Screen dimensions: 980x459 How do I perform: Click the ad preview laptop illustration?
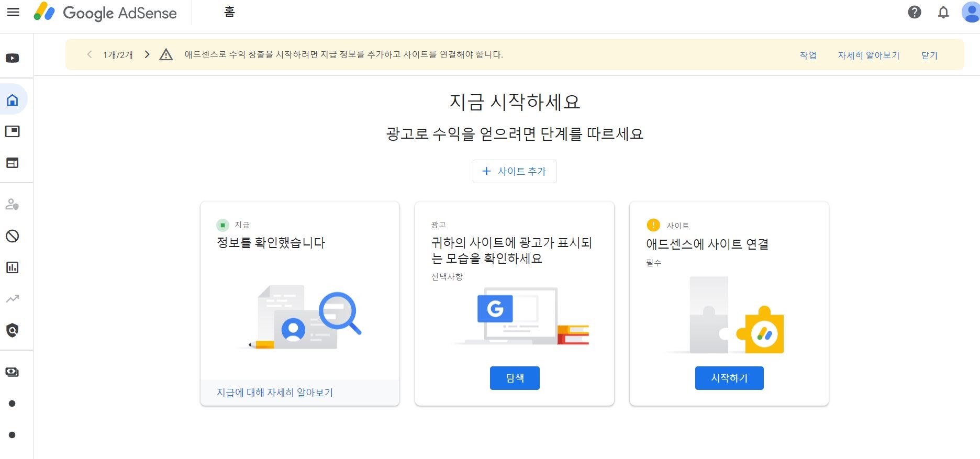520,316
